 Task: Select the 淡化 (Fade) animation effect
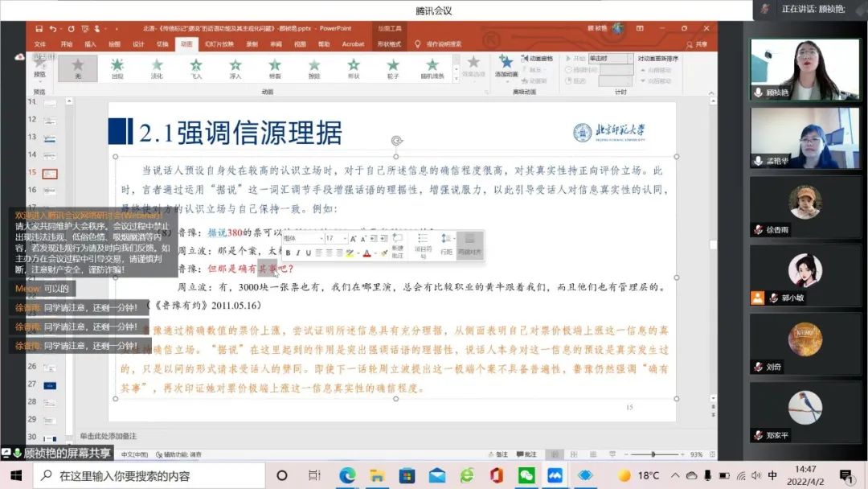click(157, 68)
